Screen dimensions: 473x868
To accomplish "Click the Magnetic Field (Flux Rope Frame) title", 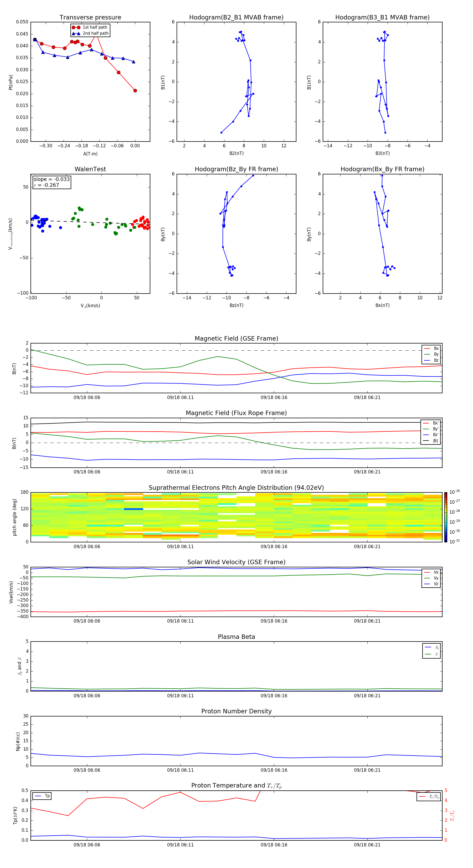I will pos(236,413).
